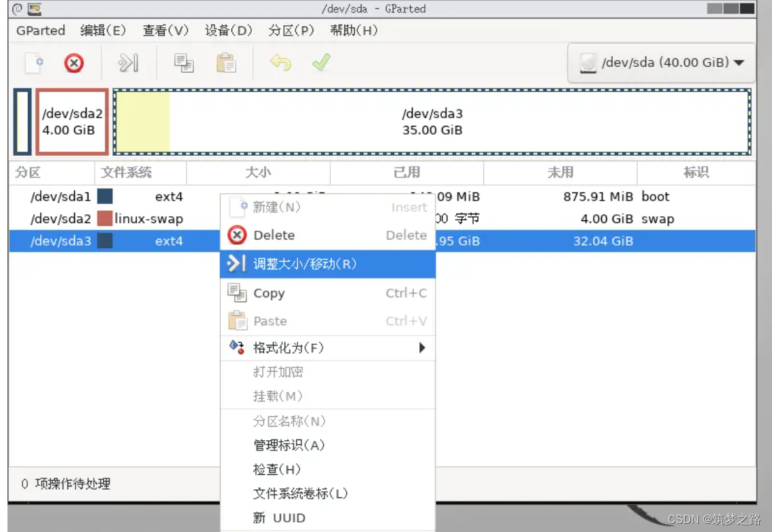
Task: Click the 大小 column header
Action: (x=258, y=172)
